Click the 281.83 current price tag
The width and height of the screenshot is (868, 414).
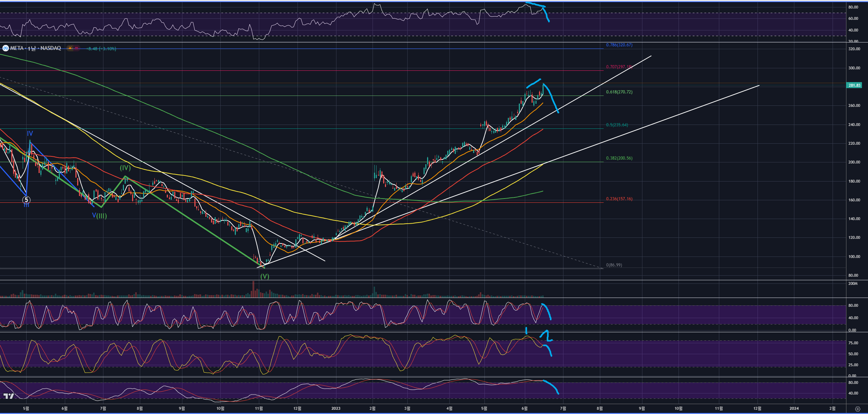point(854,85)
